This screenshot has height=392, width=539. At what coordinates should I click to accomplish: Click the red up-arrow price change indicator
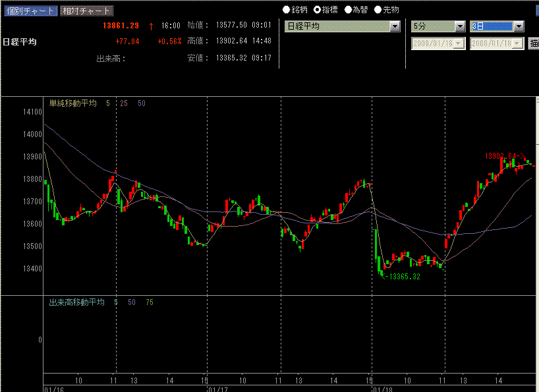click(151, 26)
